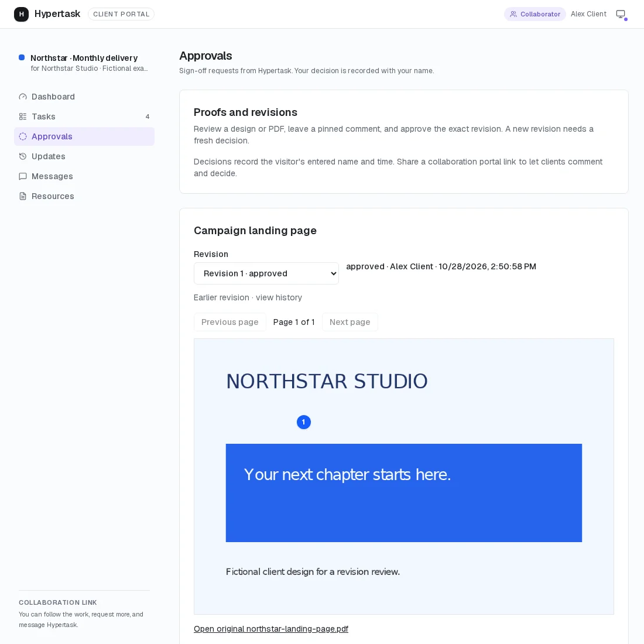644x644 pixels.
Task: Click the CLIENT PORTAL badge
Action: pos(121,14)
